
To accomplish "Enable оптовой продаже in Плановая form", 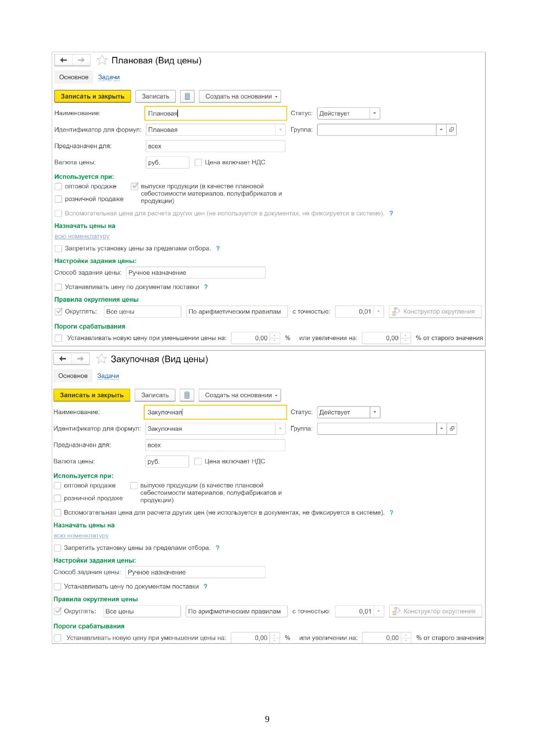I will 58,187.
